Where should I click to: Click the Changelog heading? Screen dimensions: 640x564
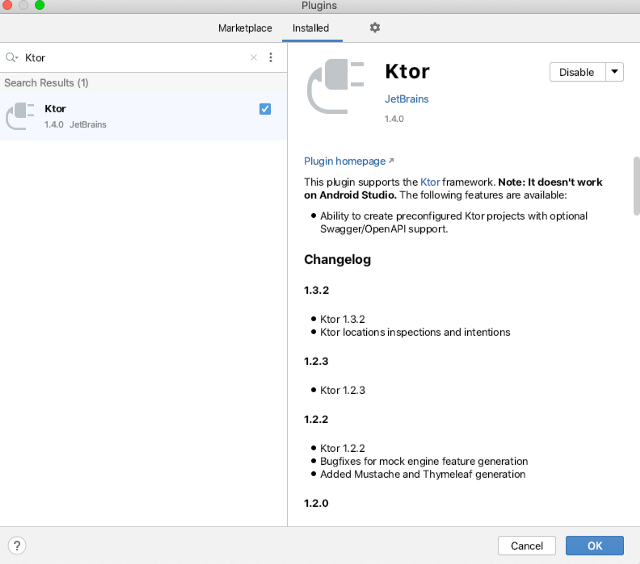338,260
